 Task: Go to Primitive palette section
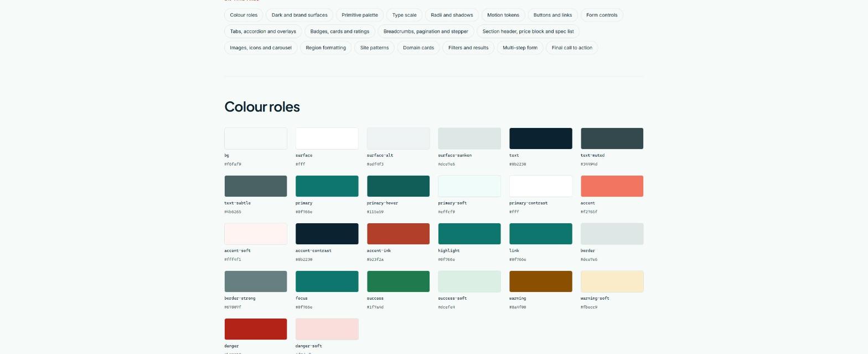(360, 15)
